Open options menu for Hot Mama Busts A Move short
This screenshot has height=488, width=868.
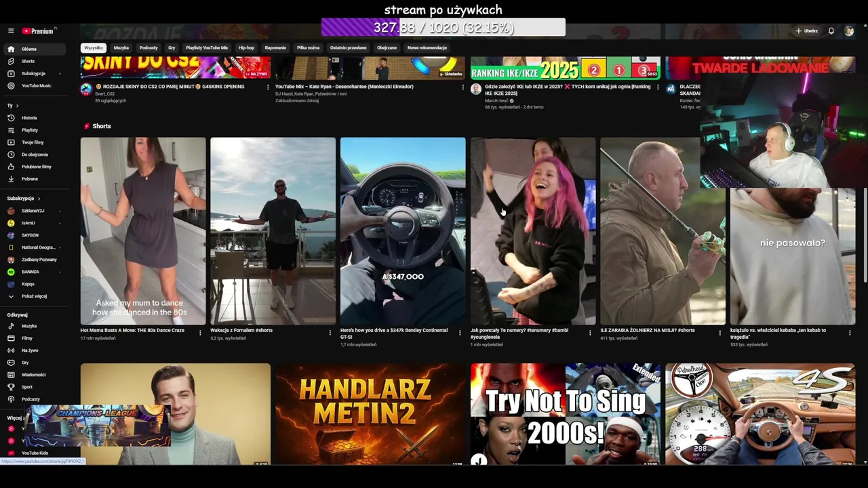(x=200, y=333)
